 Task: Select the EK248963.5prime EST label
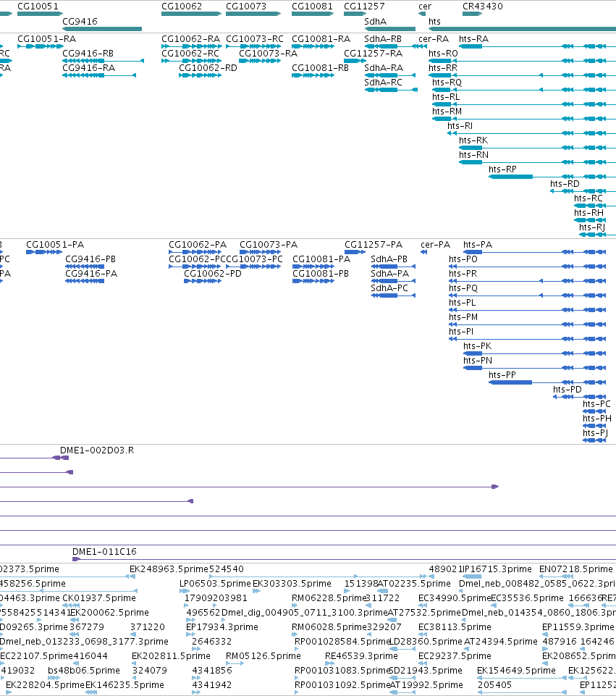click(169, 569)
